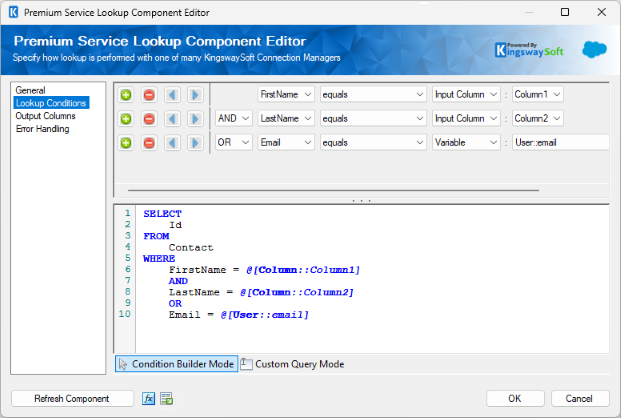Switch to Custom Query Mode
Image resolution: width=621 pixels, height=418 pixels.
[x=293, y=364]
